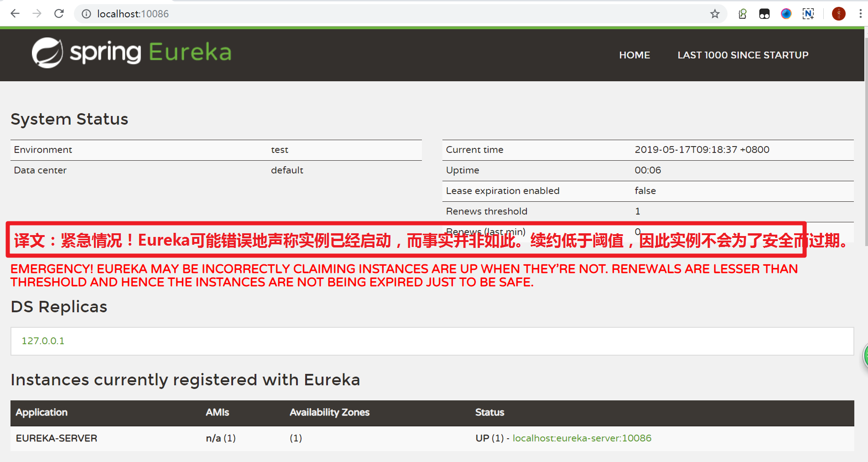View site information icon beside URL
The width and height of the screenshot is (868, 462).
86,14
